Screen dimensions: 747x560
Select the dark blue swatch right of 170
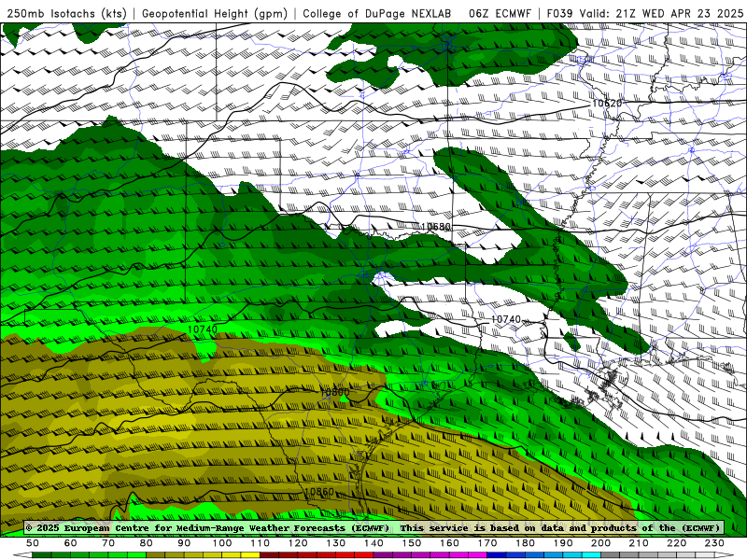[497, 555]
